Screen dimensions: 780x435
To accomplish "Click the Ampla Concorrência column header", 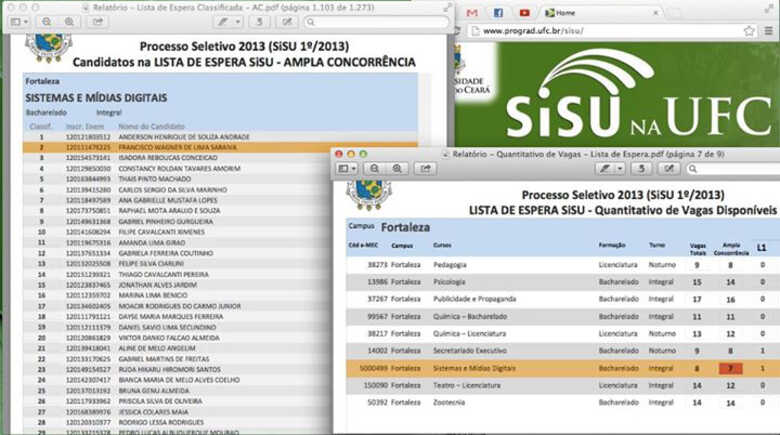I will [x=731, y=249].
